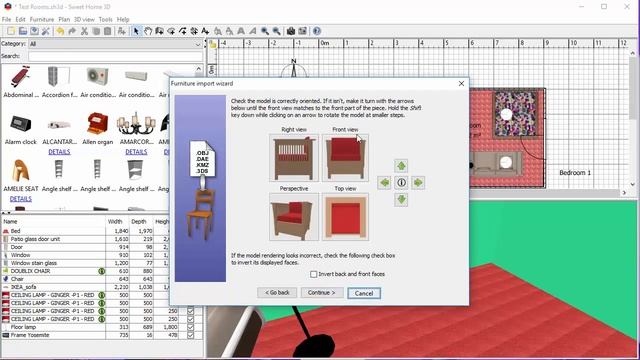
Task: Select the Create labels tool
Action: [205, 31]
